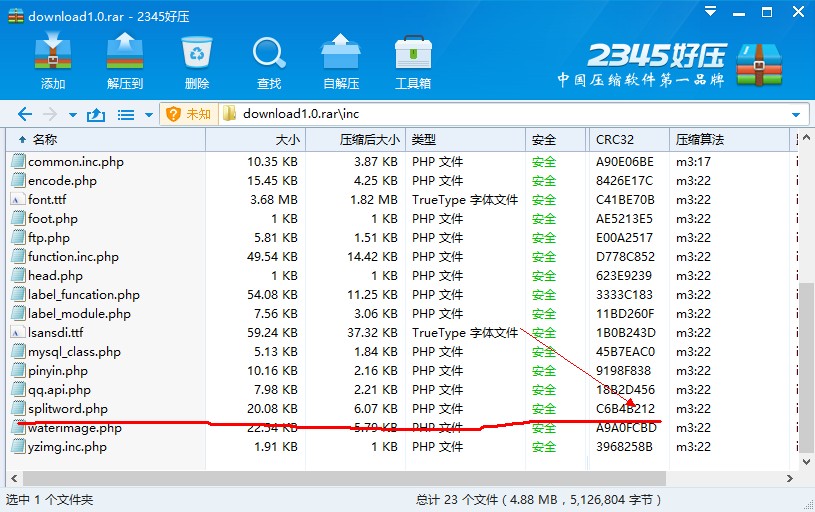Viewport: 815px width, 512px height.
Task: Sort by 大小 column header
Action: pyautogui.click(x=255, y=139)
